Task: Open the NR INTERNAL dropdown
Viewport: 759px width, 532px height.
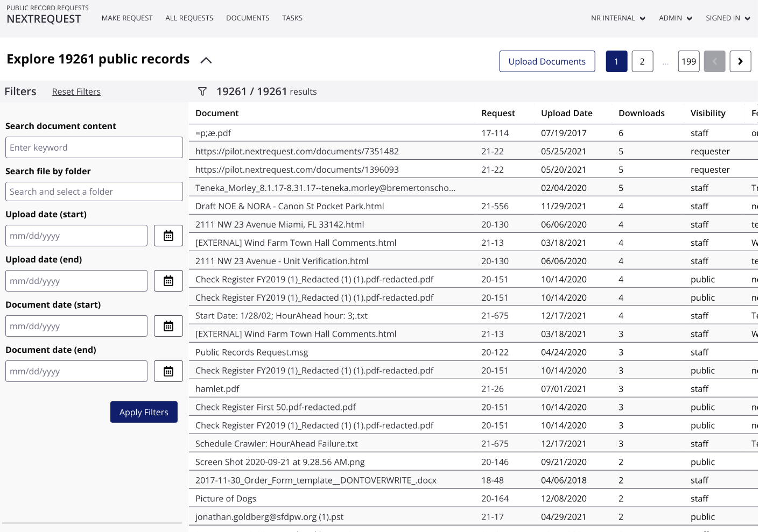Action: point(617,18)
